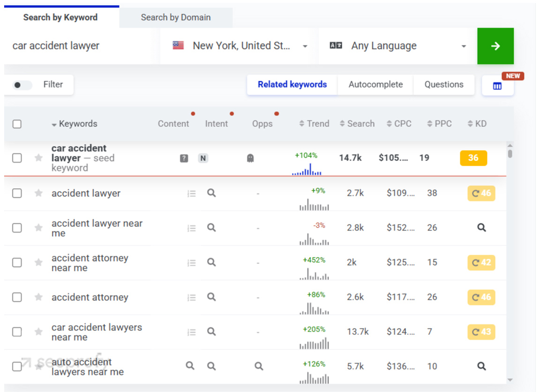Check the accident lawyer row checkbox
The image size is (540, 392).
point(17,193)
